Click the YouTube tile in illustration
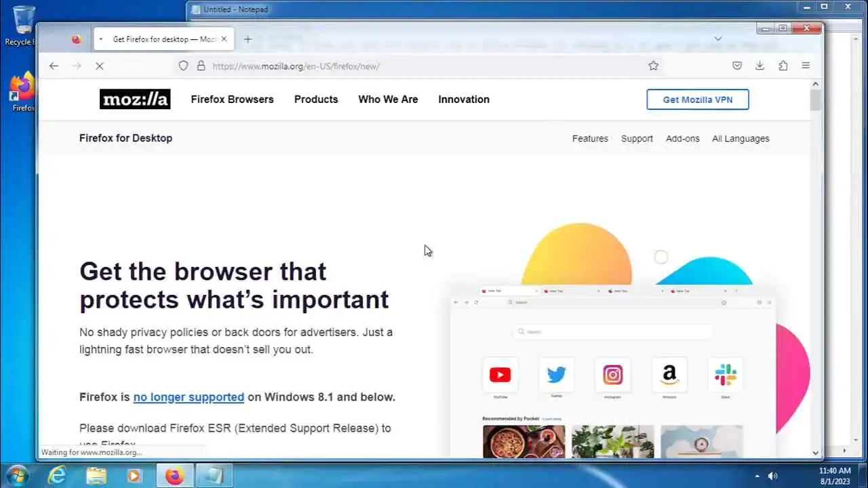The width and height of the screenshot is (868, 488). click(x=500, y=375)
